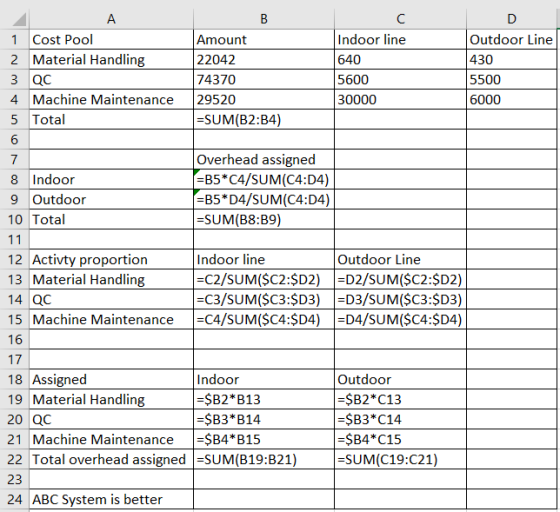Click the =SUM(B19:B21) formula cell
The width and height of the screenshot is (560, 512).
pos(264,459)
